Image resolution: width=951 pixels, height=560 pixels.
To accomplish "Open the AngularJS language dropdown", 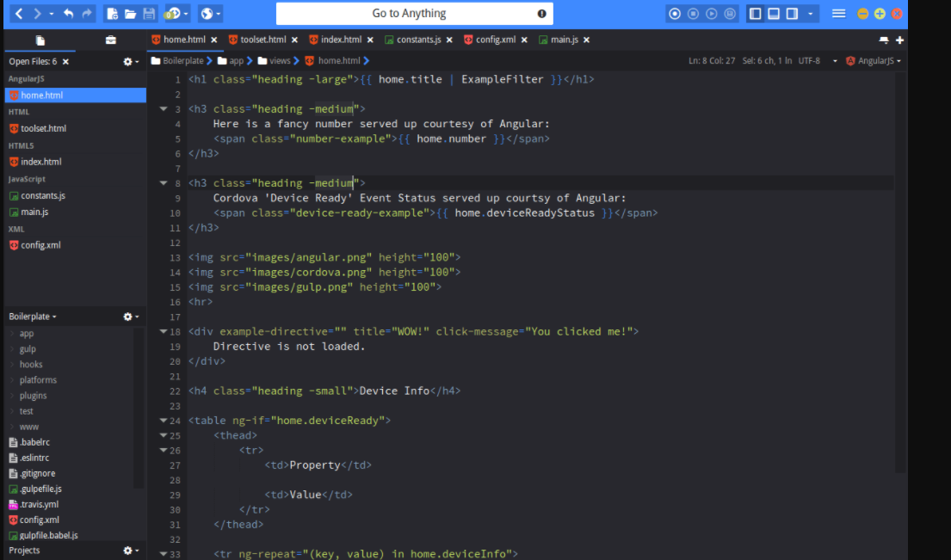I will [x=874, y=61].
